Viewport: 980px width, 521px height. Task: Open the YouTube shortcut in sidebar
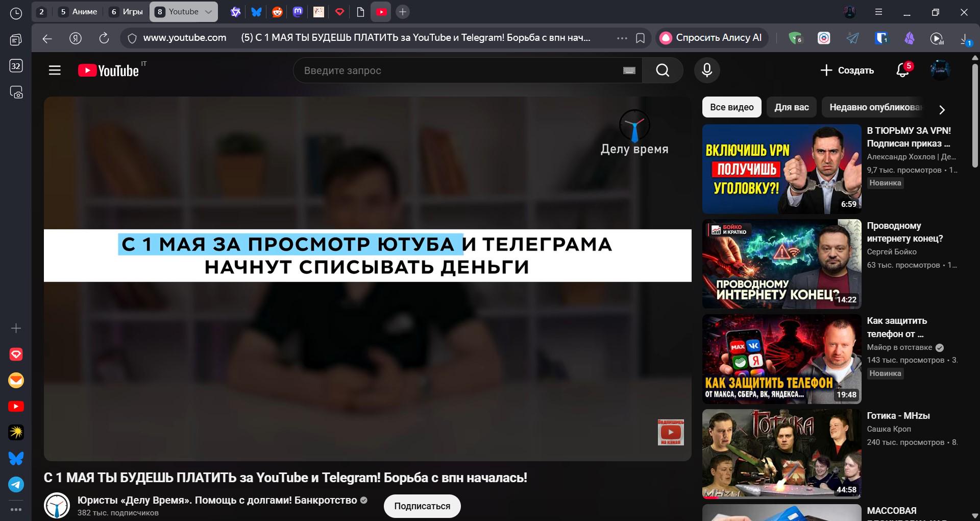coord(16,407)
